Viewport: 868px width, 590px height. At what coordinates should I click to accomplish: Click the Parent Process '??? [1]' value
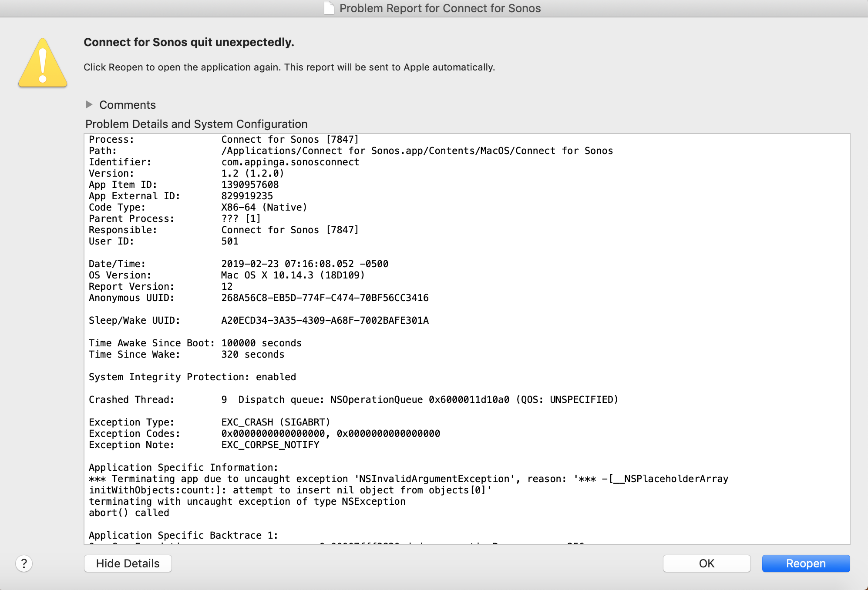[x=241, y=218]
